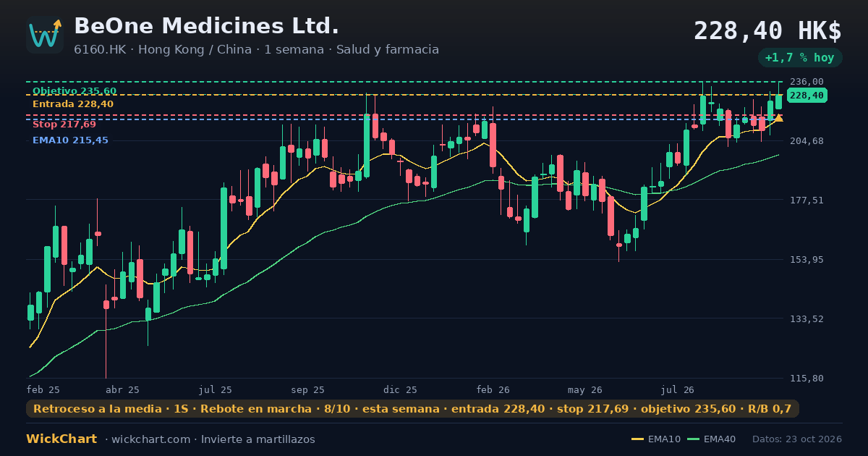Click the EMA10 legend entry
Image resolution: width=868 pixels, height=456 pixels.
tap(656, 439)
